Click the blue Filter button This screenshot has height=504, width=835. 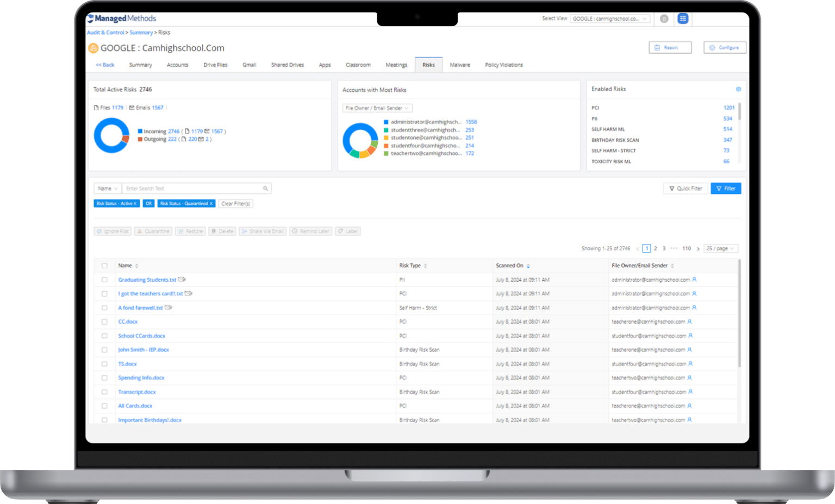(x=726, y=188)
